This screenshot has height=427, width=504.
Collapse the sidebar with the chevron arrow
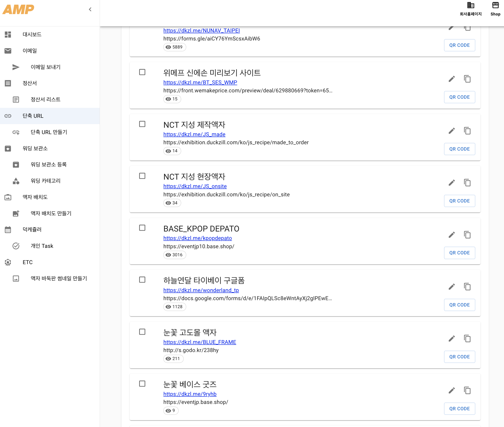click(90, 10)
